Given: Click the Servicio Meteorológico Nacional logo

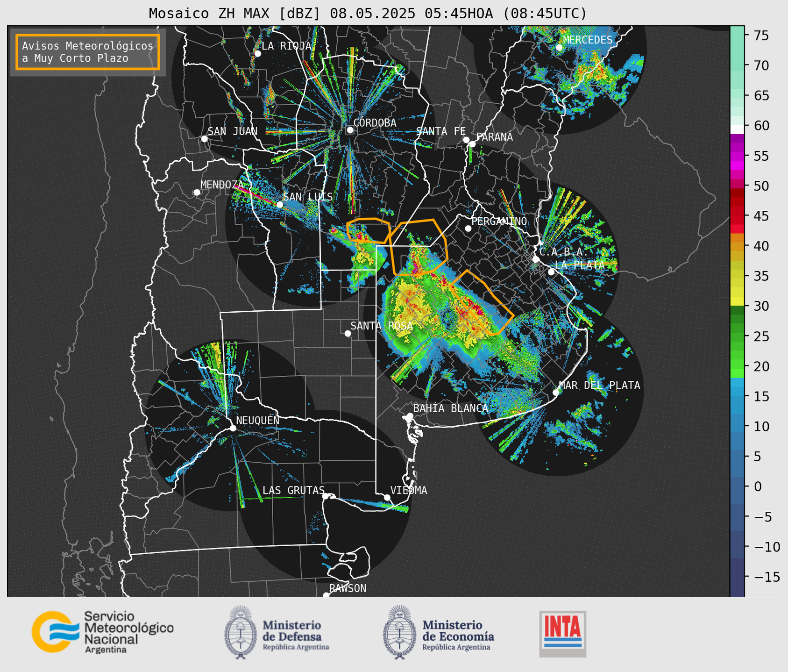Looking at the screenshot, I should click(103, 632).
